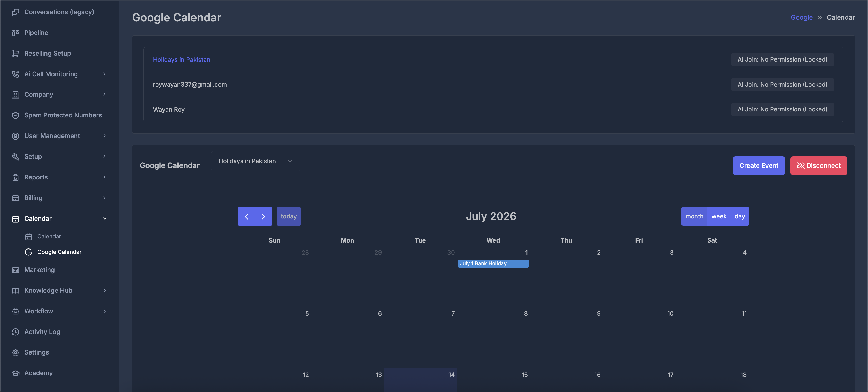Click the Reports clipboard icon
Viewport: 868px width, 392px height.
[x=16, y=177]
